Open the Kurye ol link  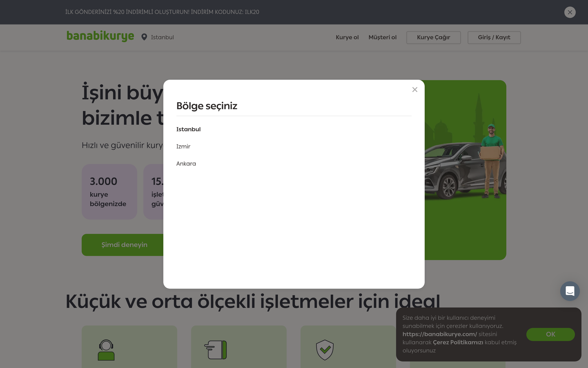coord(347,37)
